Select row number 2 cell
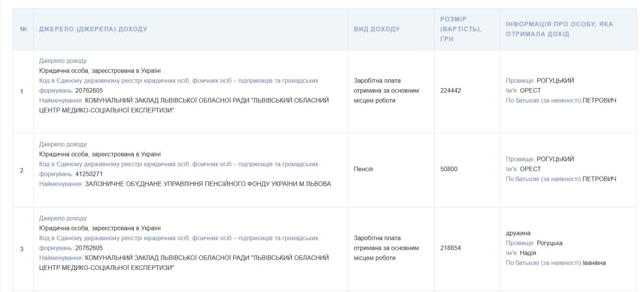The image size is (644, 292). 23,171
